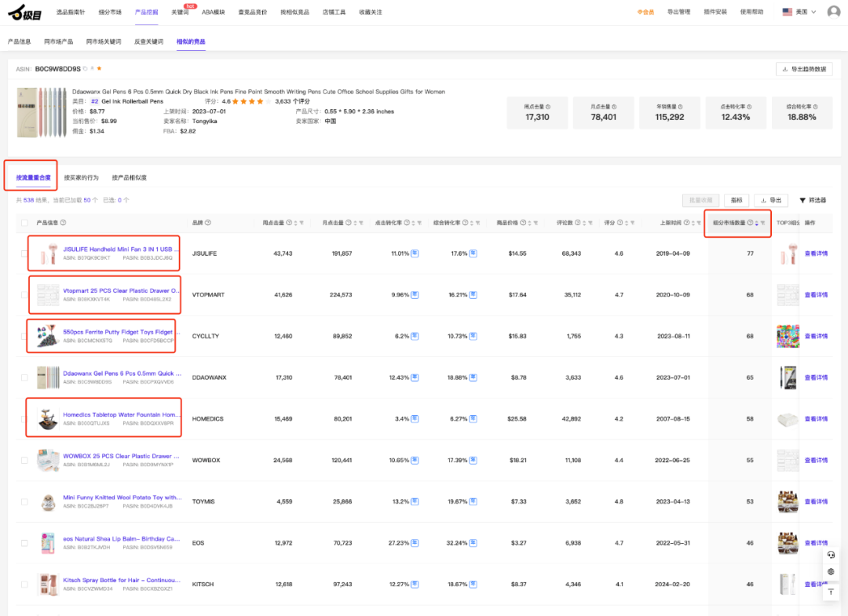Check the Vtopmart Clear Plastic Drawer row
Viewport: 848px width, 616px height.
click(24, 295)
